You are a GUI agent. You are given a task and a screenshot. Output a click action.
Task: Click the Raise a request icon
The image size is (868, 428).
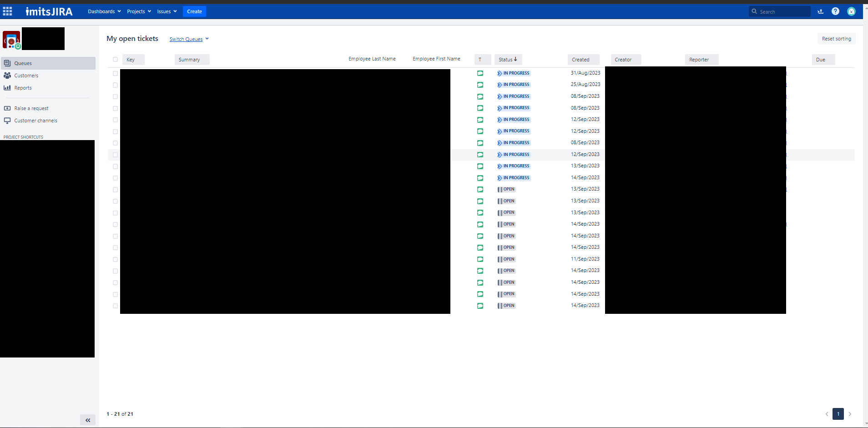coord(7,108)
